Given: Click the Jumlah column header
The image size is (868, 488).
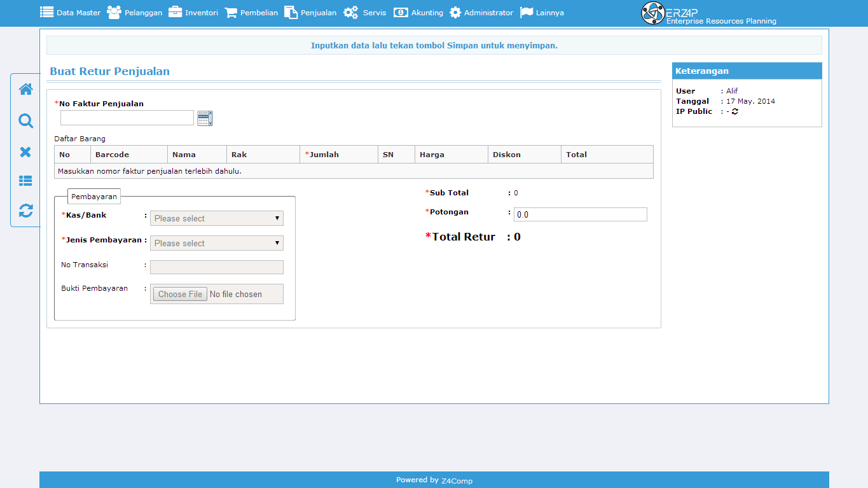Looking at the screenshot, I should click(339, 155).
